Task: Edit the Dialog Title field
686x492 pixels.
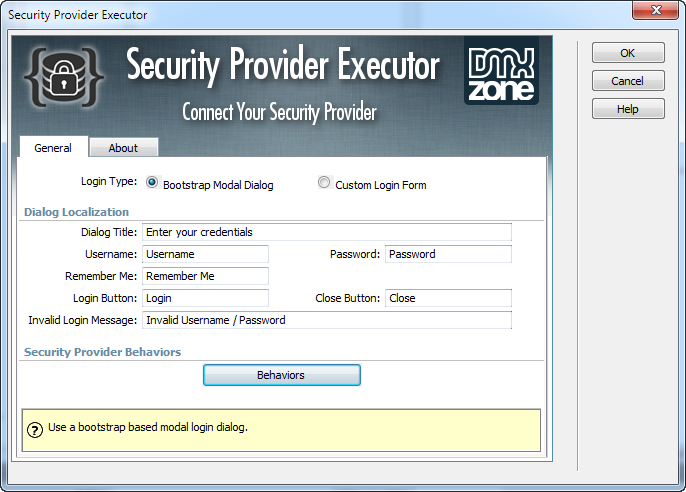Action: click(327, 232)
